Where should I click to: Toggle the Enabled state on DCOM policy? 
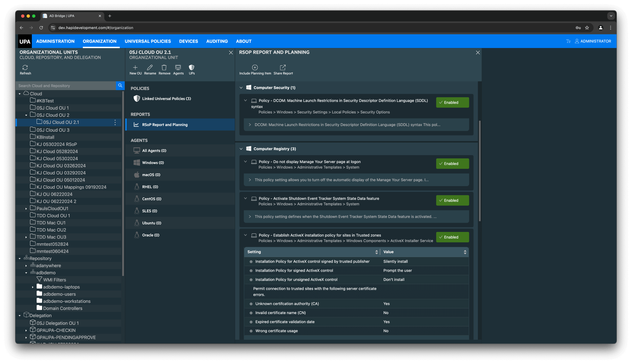(452, 102)
